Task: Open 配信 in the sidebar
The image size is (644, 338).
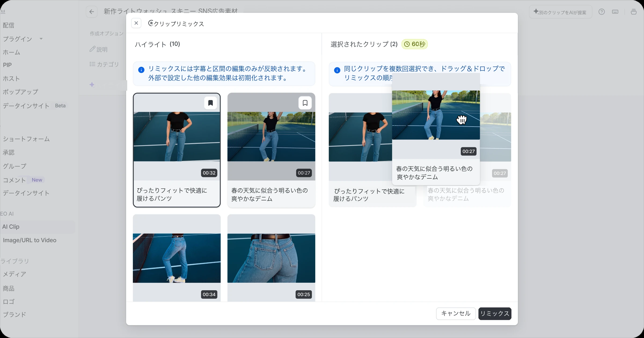Action: (9, 25)
